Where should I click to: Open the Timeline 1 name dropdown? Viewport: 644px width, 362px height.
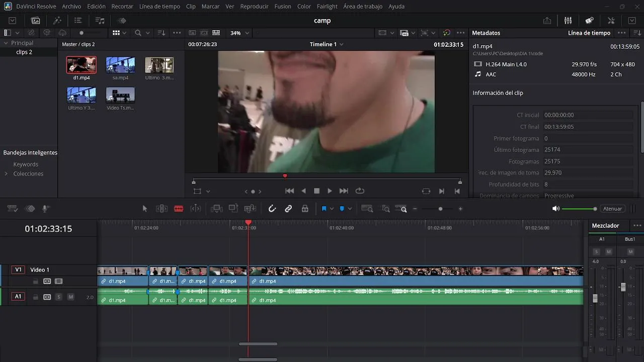pyautogui.click(x=327, y=44)
